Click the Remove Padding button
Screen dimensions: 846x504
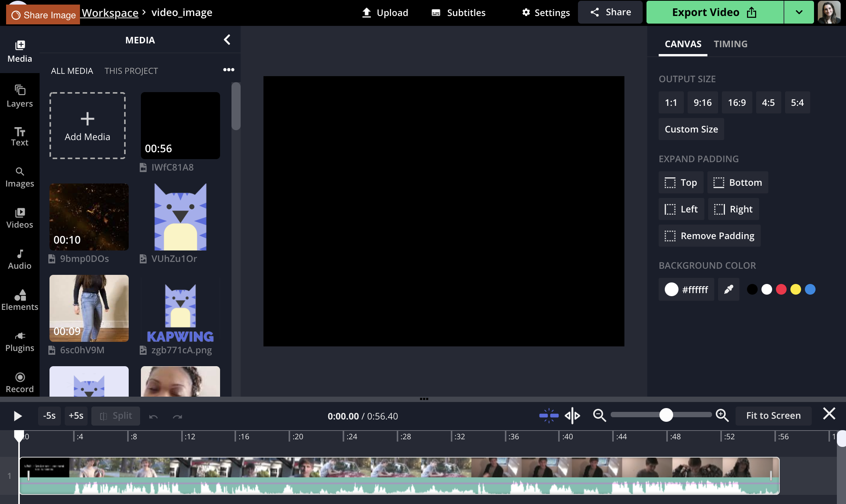point(709,236)
